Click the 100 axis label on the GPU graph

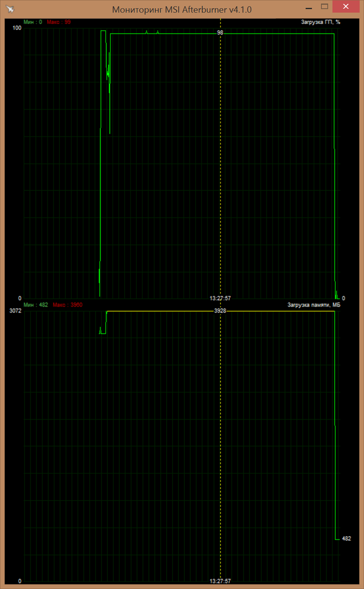tap(16, 28)
